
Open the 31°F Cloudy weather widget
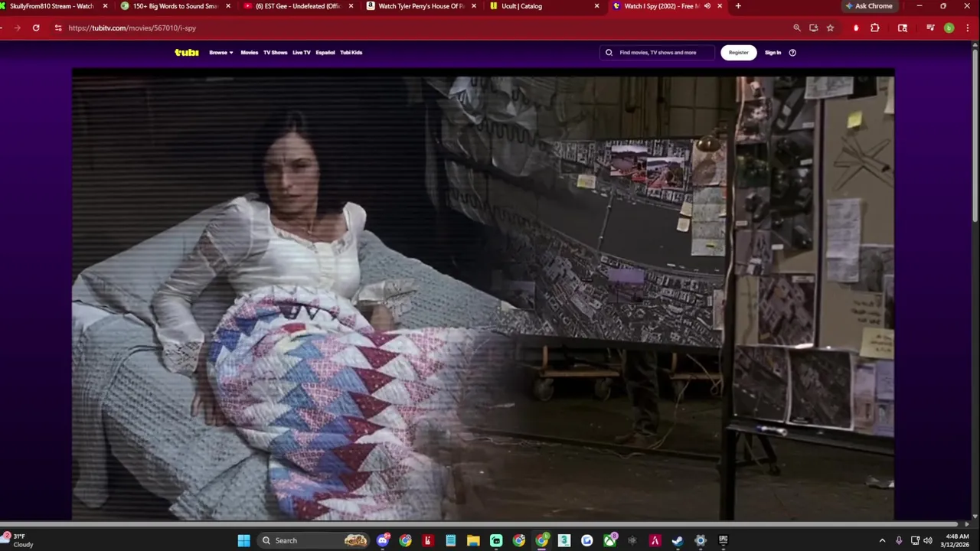click(18, 540)
